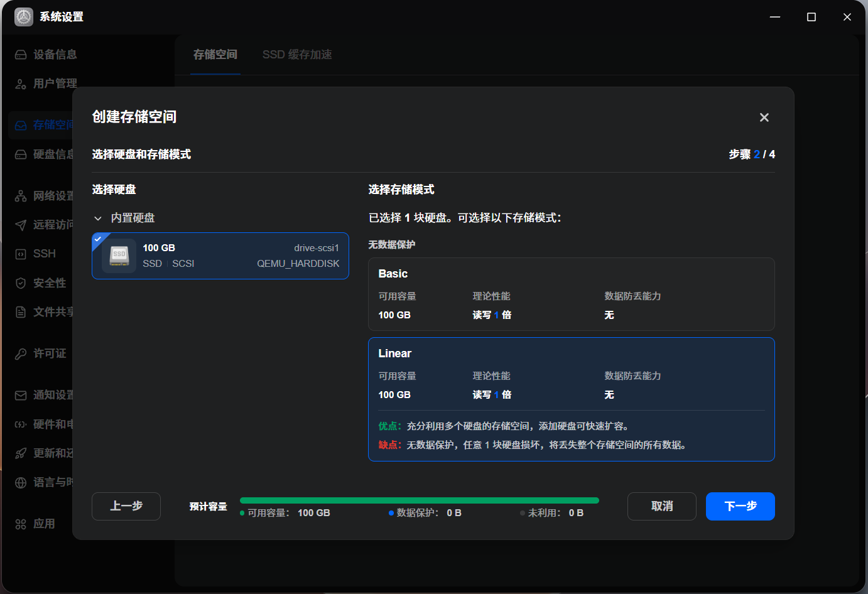Click the 安全性 shield icon
The height and width of the screenshot is (594, 868).
point(21,283)
